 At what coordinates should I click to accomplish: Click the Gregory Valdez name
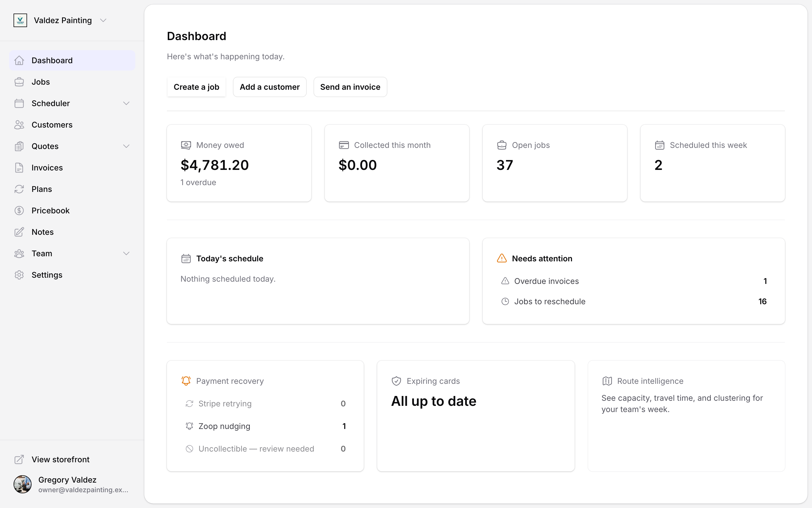coord(67,480)
